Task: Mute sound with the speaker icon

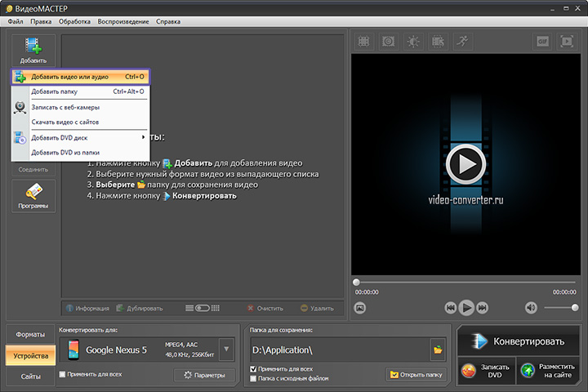Action: point(531,308)
